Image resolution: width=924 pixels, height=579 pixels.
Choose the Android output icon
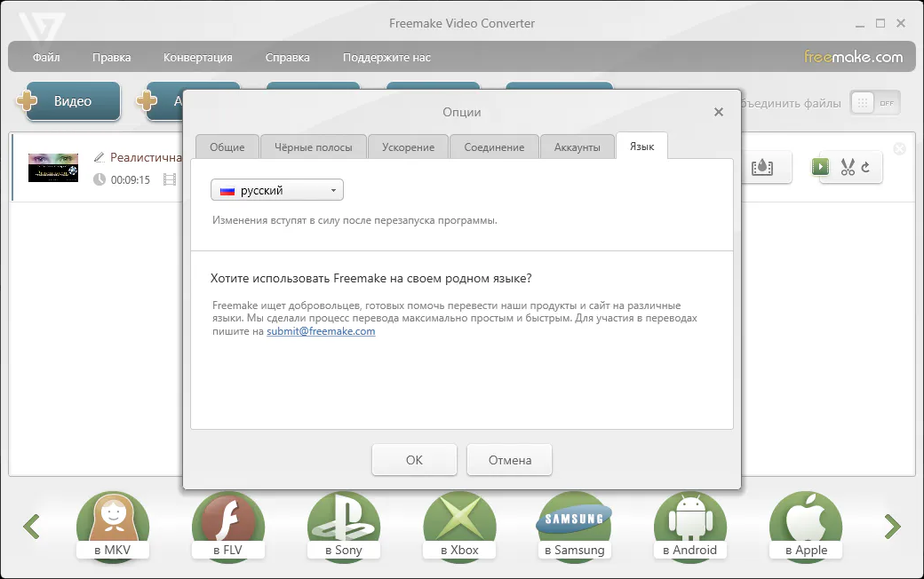pos(690,526)
